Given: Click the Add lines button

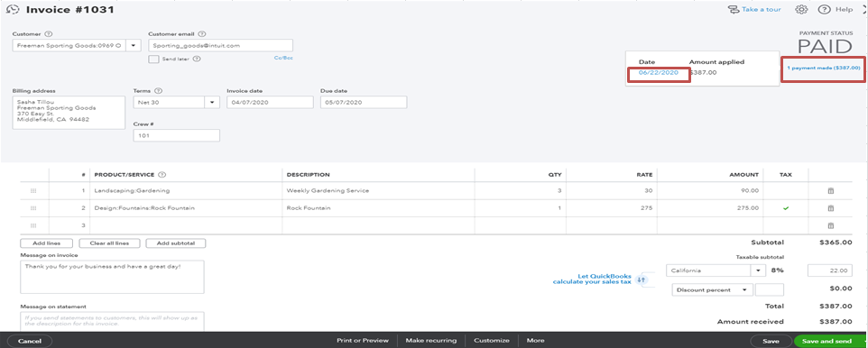Looking at the screenshot, I should click(47, 243).
